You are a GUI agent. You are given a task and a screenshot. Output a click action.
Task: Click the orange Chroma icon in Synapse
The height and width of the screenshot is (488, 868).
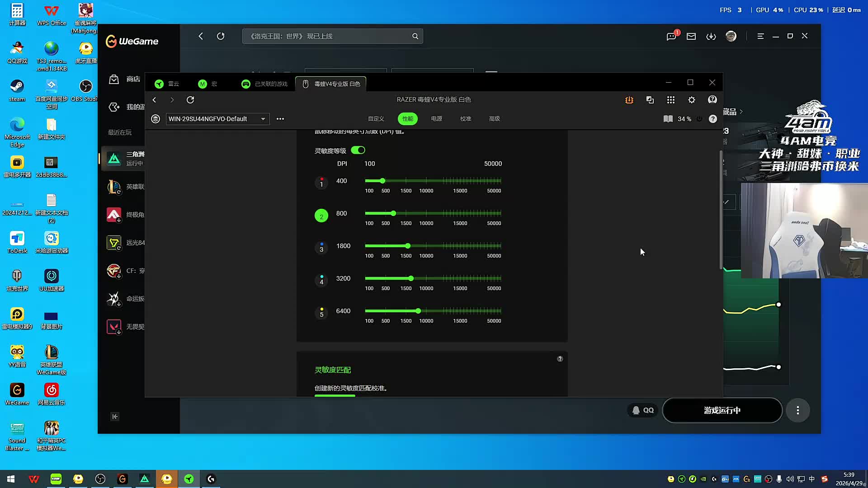pos(629,100)
